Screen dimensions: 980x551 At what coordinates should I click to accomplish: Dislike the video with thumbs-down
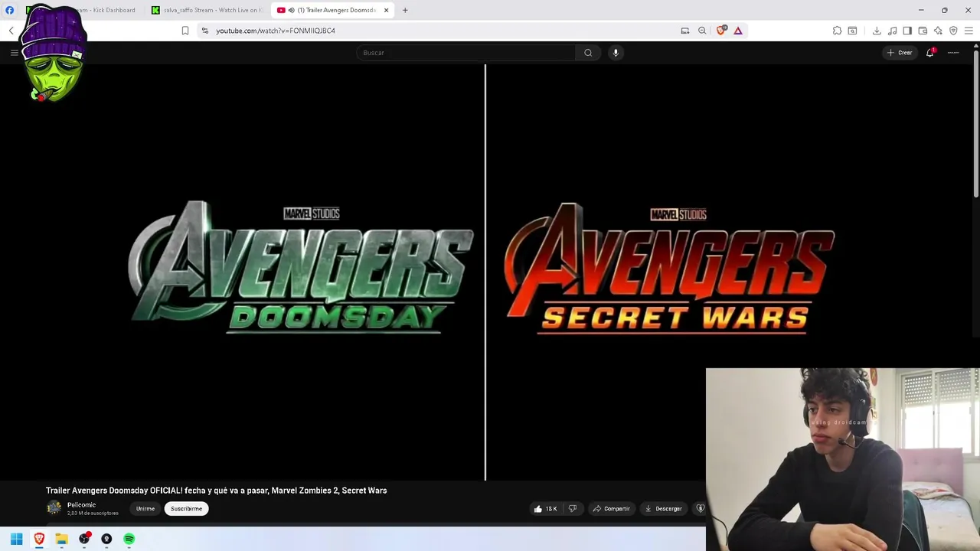pos(572,509)
